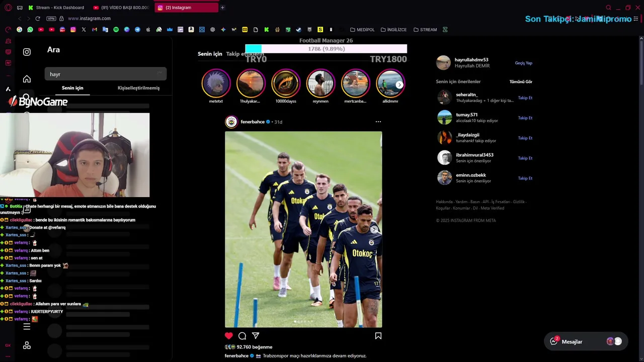Open 10000dayss story
The image size is (644, 362).
pos(286,83)
